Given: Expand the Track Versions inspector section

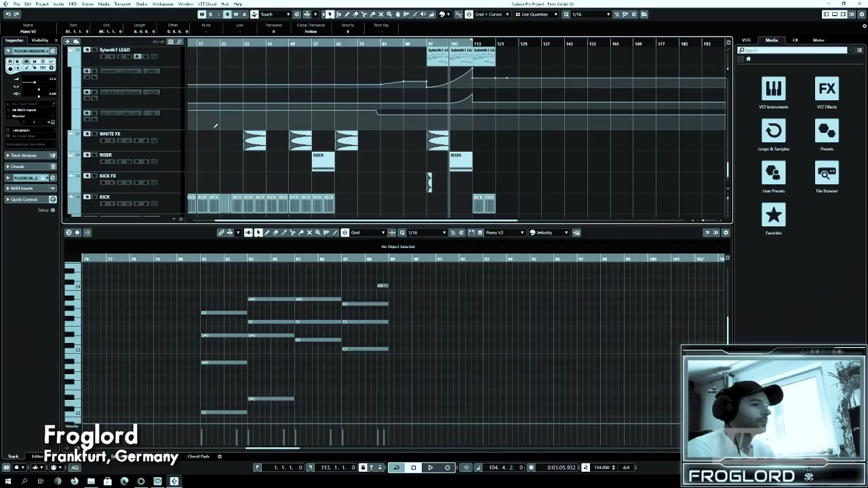Looking at the screenshot, I should click(x=31, y=155).
